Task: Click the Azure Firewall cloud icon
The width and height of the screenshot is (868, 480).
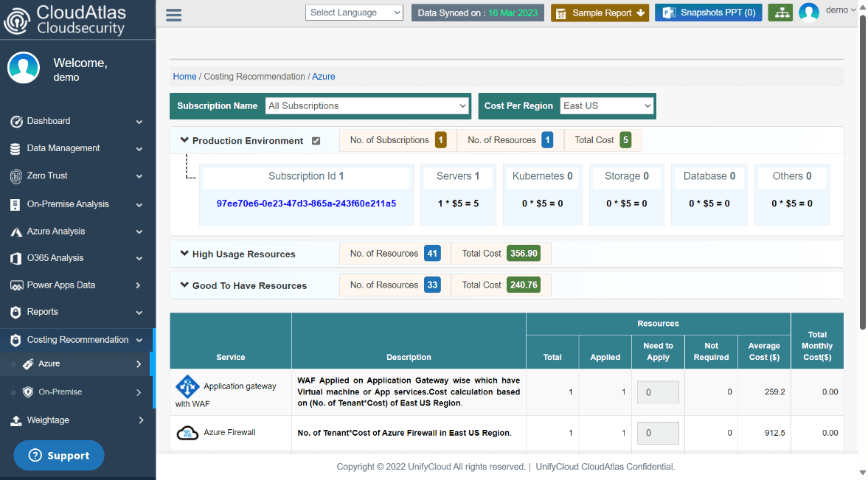Action: [x=187, y=433]
